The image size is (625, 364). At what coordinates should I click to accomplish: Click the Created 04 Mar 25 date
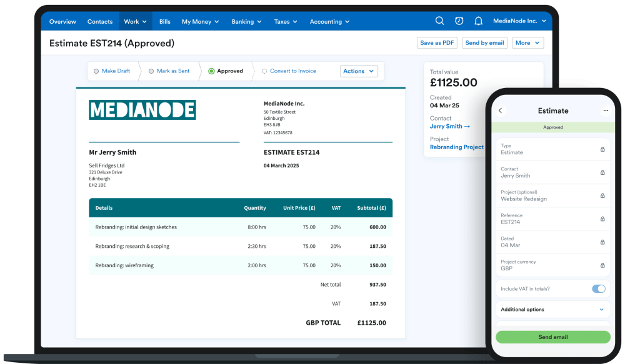tap(444, 106)
